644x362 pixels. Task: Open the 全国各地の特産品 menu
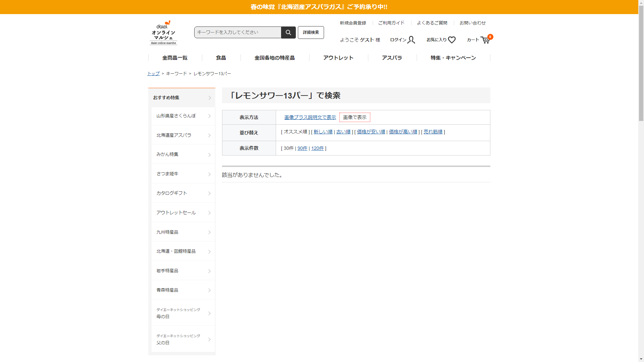tap(274, 58)
